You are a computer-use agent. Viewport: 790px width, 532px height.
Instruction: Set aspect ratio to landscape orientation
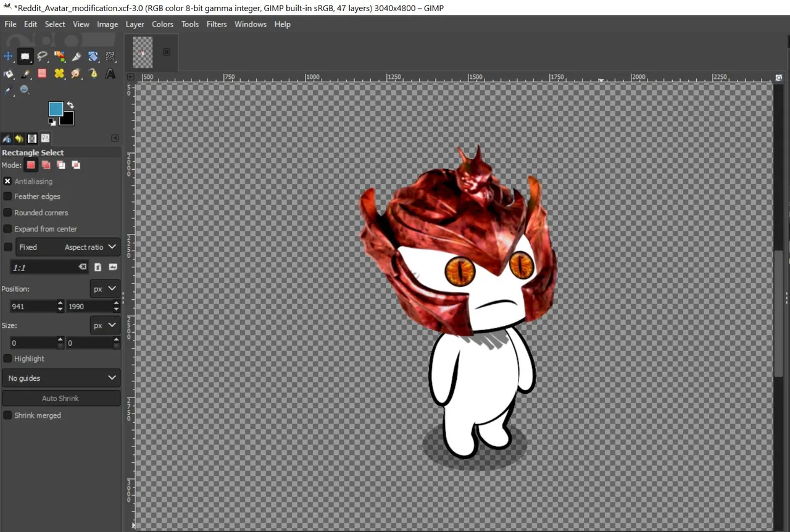pyautogui.click(x=113, y=267)
